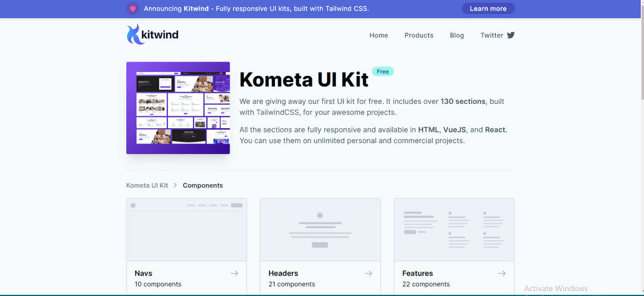Click the Learn more button
Viewport: 644px width, 296px height.
[x=488, y=9]
